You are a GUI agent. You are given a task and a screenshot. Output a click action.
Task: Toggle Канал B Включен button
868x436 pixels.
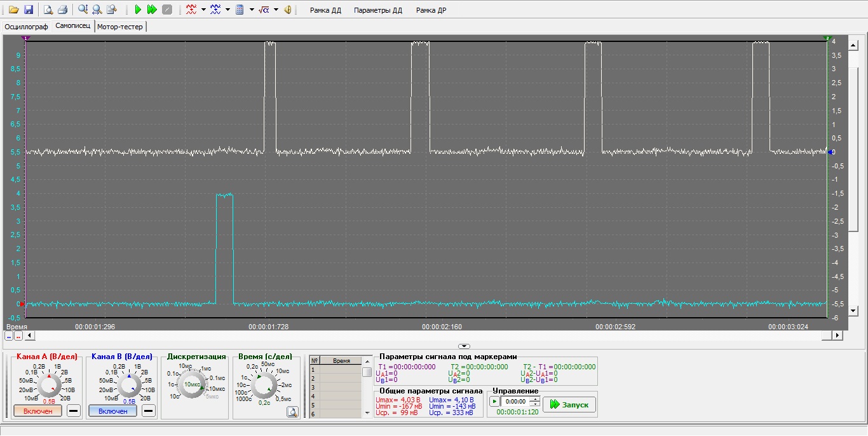(113, 411)
